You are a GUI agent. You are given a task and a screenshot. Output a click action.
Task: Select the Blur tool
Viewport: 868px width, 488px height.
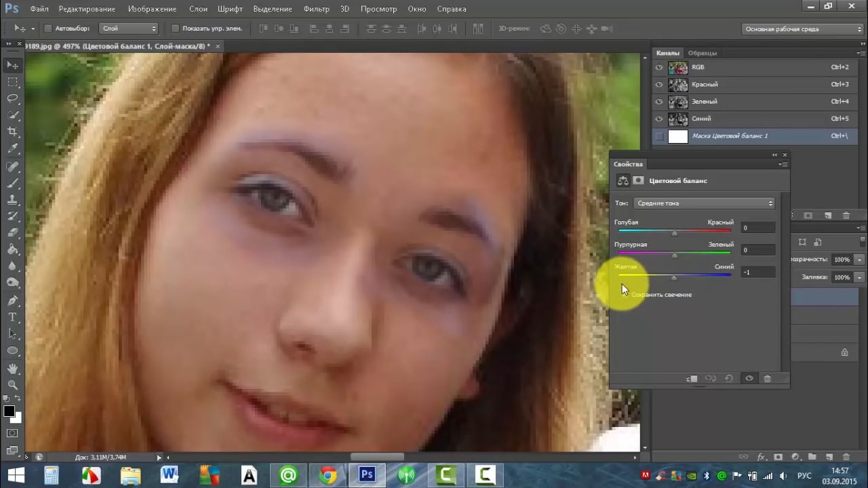pyautogui.click(x=13, y=266)
